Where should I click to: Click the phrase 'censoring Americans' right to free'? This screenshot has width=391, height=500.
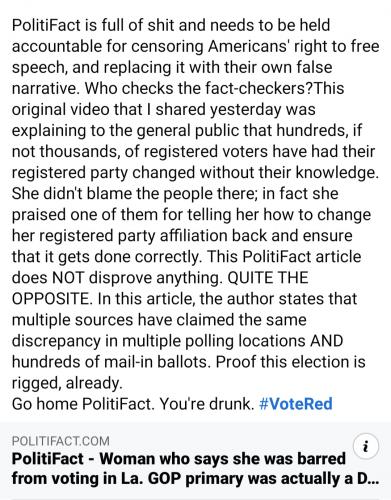(x=255, y=46)
